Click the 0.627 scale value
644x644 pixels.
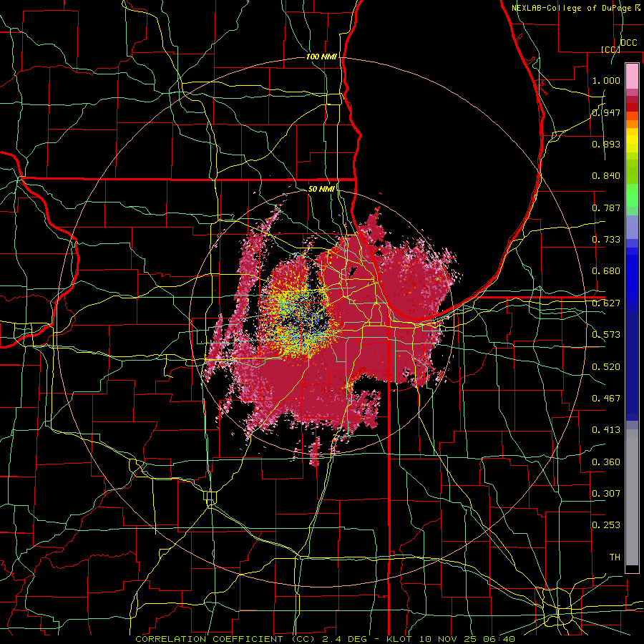pyautogui.click(x=606, y=303)
